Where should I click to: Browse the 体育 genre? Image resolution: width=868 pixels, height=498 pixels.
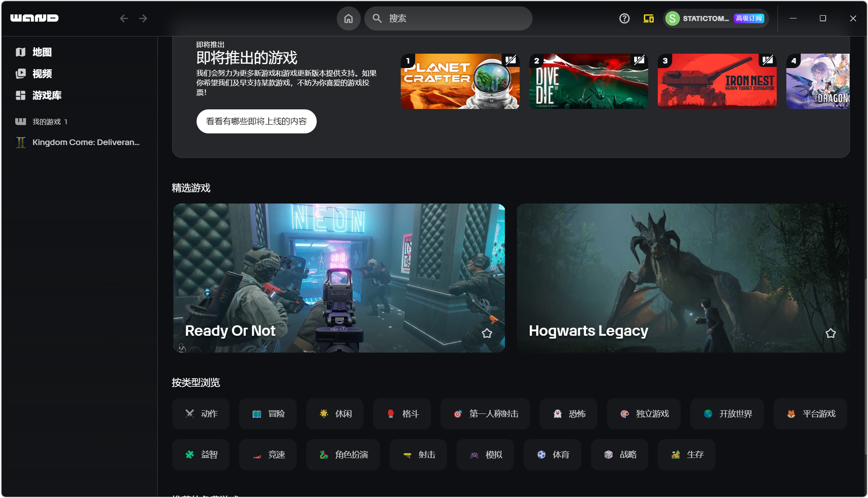coord(553,455)
